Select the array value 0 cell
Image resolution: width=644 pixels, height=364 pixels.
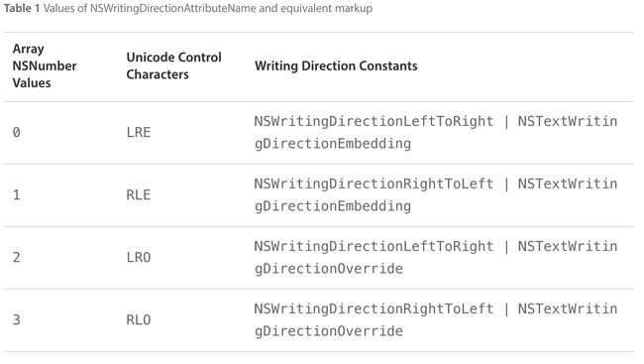(x=16, y=133)
